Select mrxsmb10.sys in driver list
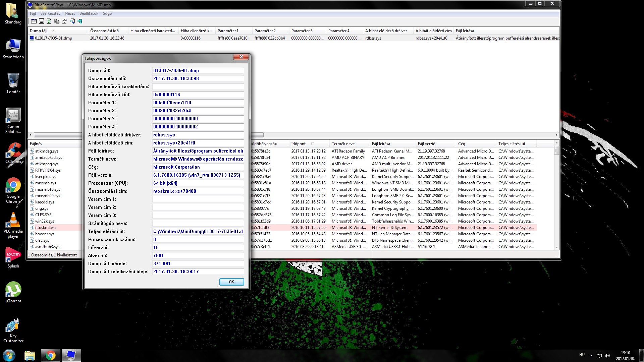 click(48, 189)
